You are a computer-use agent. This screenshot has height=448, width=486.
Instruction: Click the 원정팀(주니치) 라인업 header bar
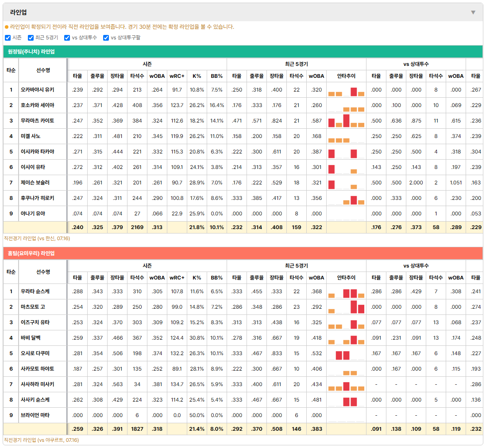[x=243, y=52]
